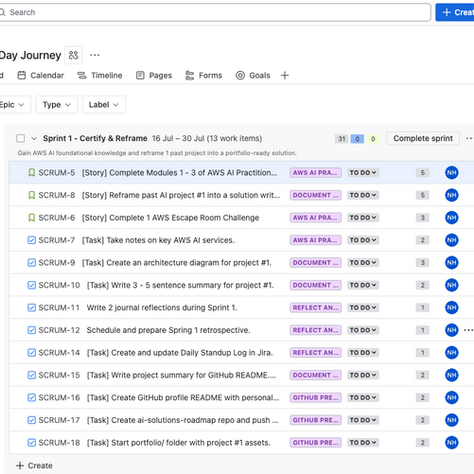Click the Sprint 1 - Certify & Reframe title
Viewport: 474px width, 474px height.
[x=95, y=138]
